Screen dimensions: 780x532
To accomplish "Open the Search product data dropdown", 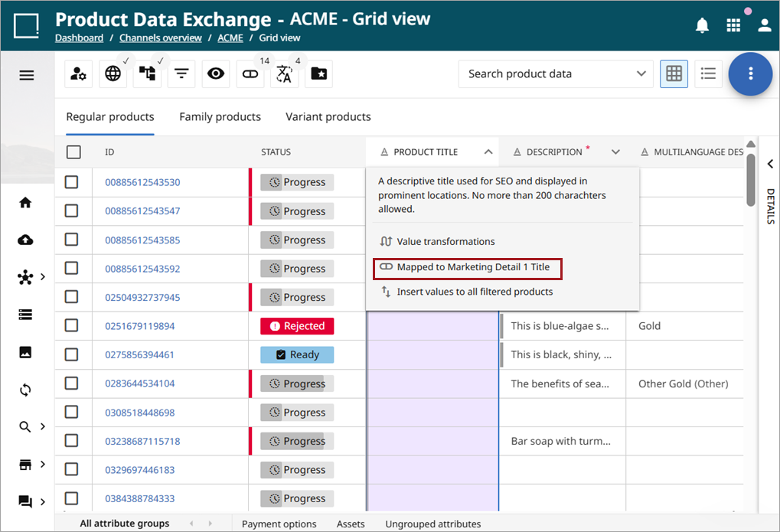I will click(556, 73).
